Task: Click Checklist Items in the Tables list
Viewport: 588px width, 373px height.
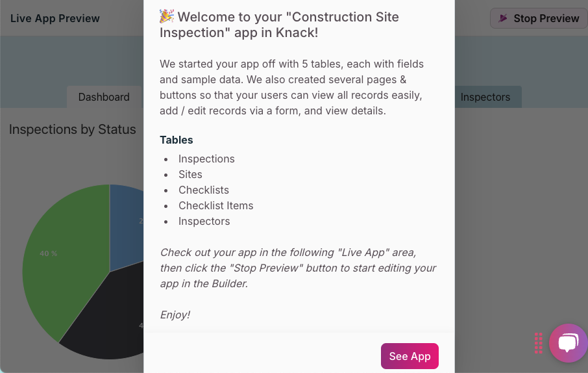Action: 216,205
